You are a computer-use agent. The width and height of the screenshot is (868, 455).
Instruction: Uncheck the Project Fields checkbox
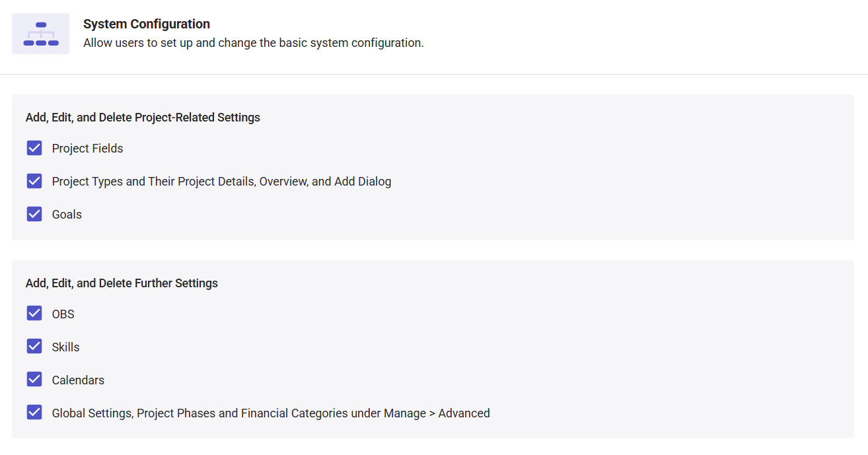pyautogui.click(x=34, y=148)
